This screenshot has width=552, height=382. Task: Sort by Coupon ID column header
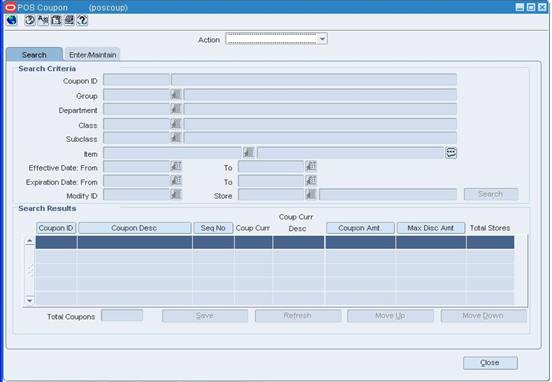56,228
